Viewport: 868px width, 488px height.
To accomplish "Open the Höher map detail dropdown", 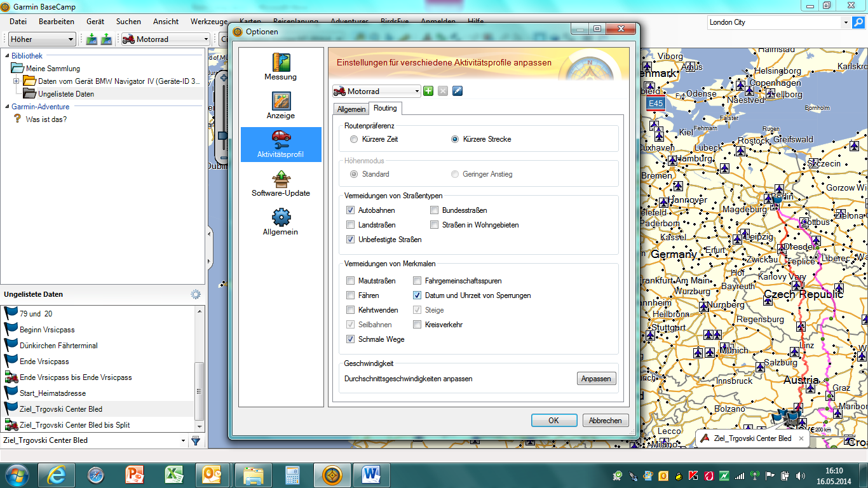I will (43, 39).
